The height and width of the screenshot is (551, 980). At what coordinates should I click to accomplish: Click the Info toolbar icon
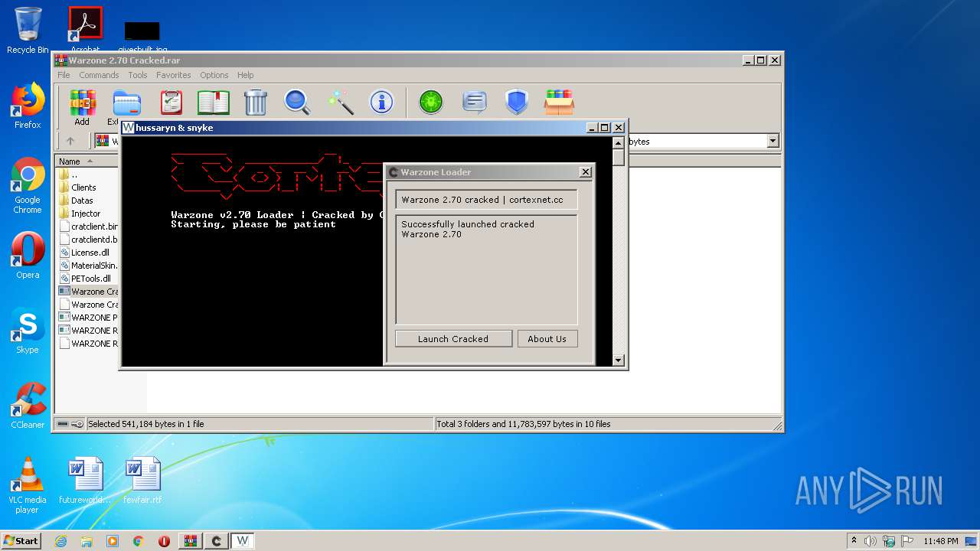381,102
